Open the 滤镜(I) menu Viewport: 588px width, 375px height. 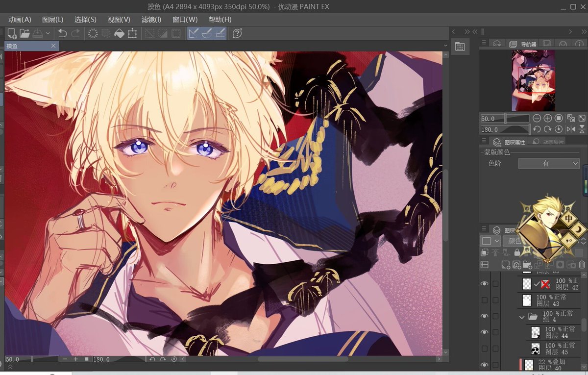click(151, 20)
